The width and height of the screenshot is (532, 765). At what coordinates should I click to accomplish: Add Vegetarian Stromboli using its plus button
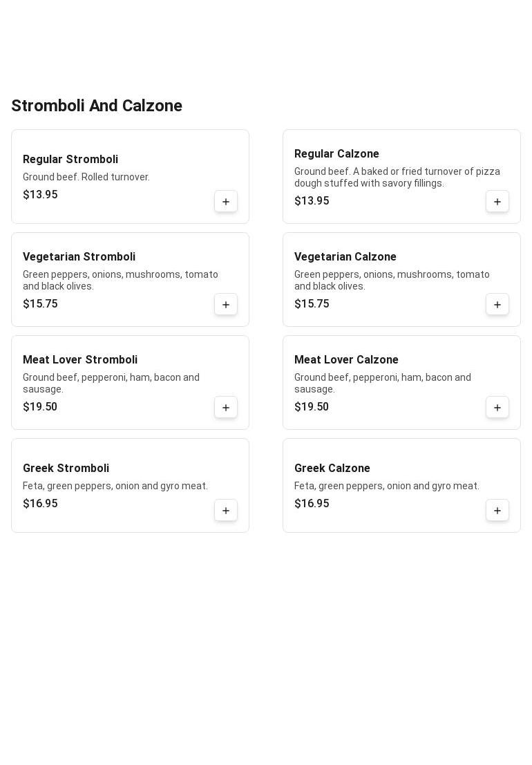click(226, 305)
